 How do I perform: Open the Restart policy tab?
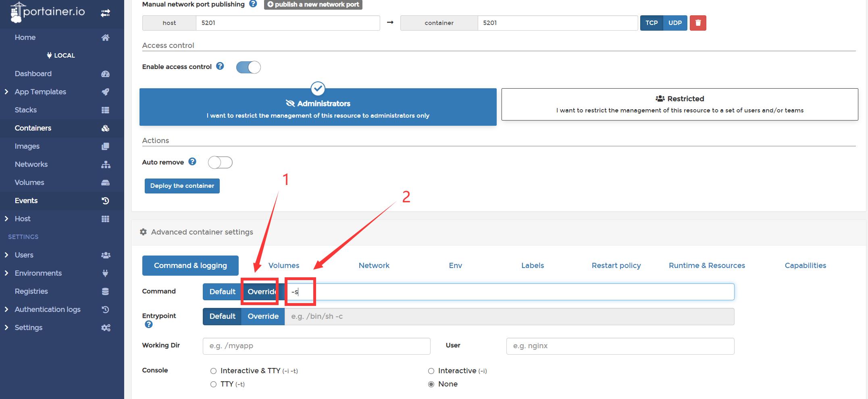(x=616, y=266)
